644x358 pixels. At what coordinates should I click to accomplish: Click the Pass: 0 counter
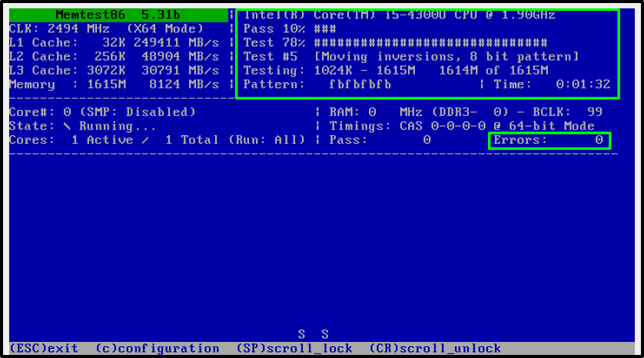point(380,140)
